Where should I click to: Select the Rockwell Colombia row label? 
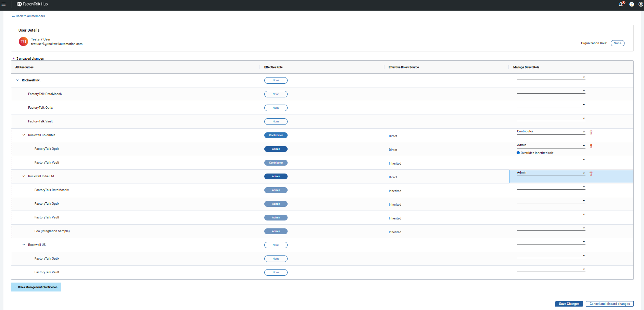[x=42, y=135]
